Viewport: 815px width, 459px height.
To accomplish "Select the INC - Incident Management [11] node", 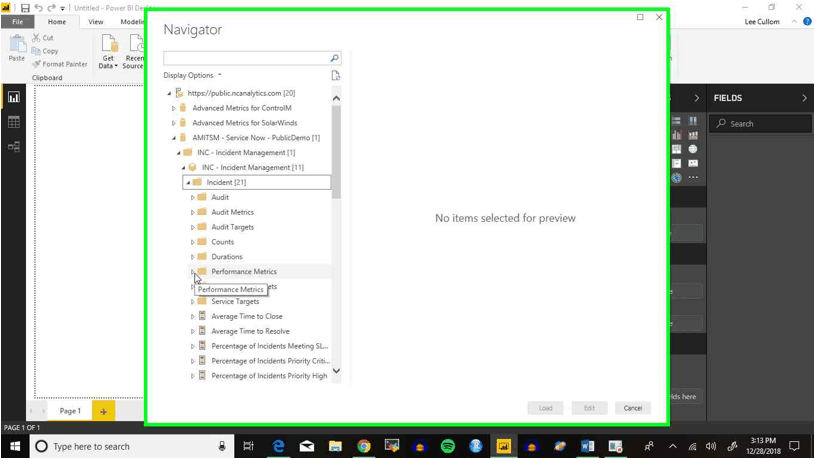I will coord(253,167).
